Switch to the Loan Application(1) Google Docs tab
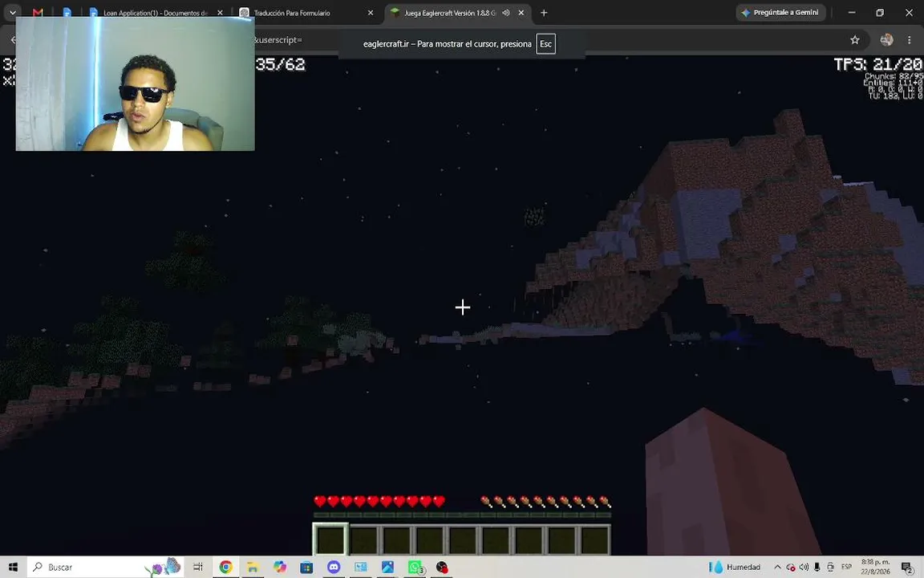Screen dimensions: 924x578 click(155, 12)
